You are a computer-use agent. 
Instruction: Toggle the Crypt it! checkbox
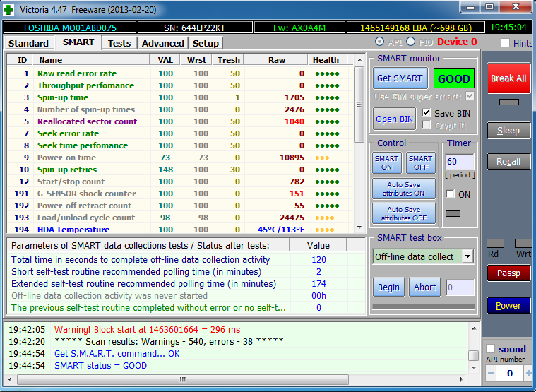tap(426, 125)
